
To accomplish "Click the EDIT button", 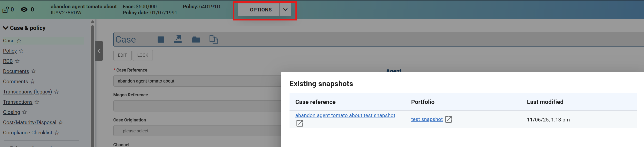I will [x=122, y=55].
